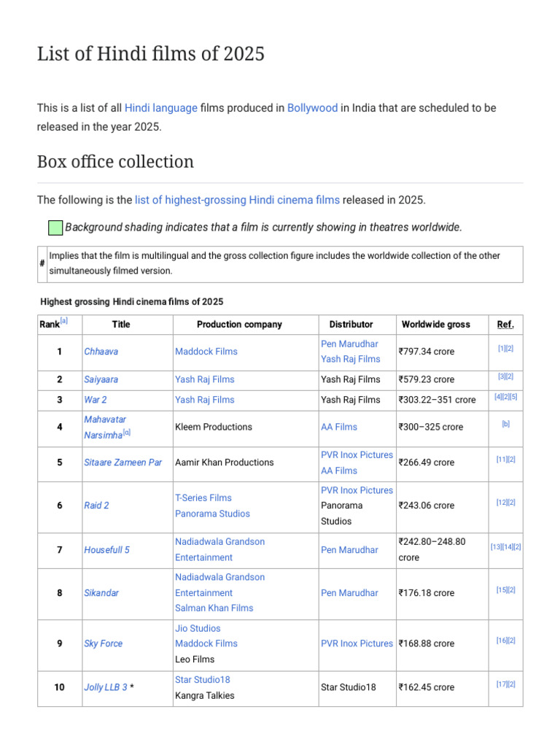Image resolution: width=560 pixels, height=747 pixels.
Task: Open reference [15] in Sikandar row
Action: (x=502, y=590)
